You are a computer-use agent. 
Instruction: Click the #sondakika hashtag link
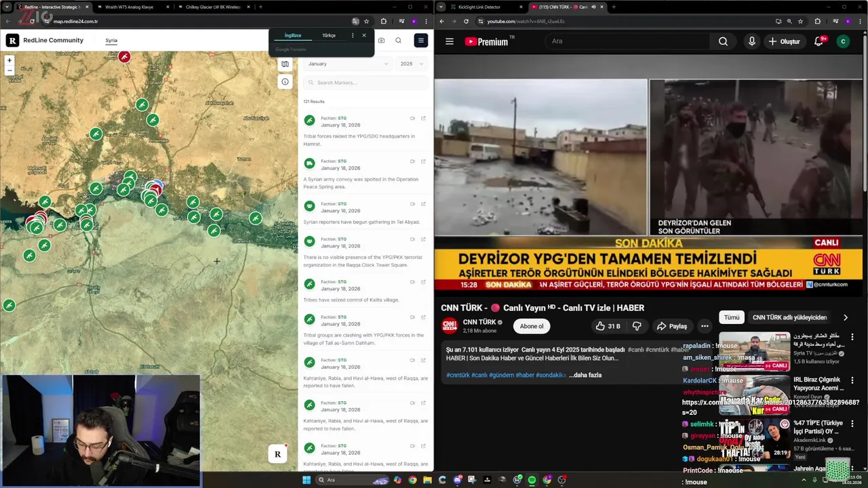click(551, 375)
